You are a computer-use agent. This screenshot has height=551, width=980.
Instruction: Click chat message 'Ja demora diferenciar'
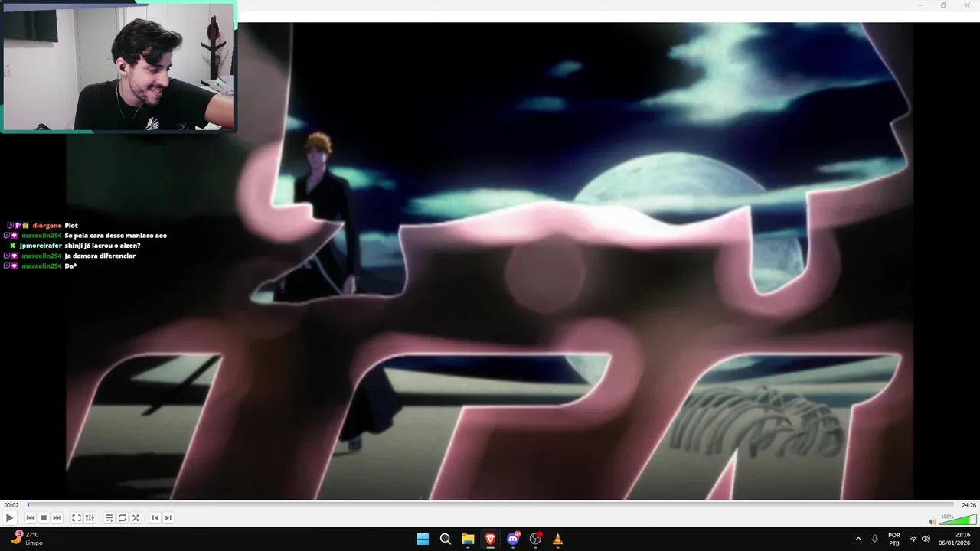tap(100, 256)
